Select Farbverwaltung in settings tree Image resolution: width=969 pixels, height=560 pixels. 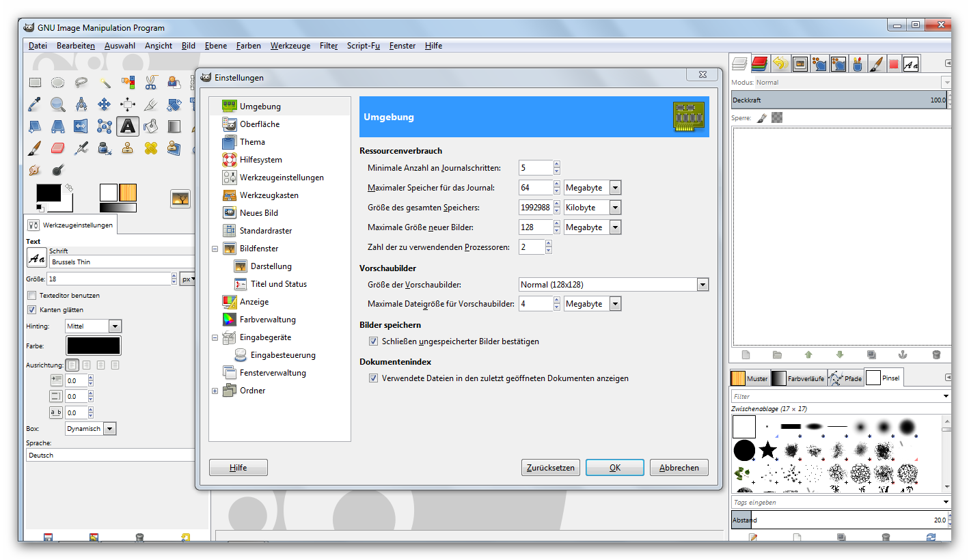[267, 320]
